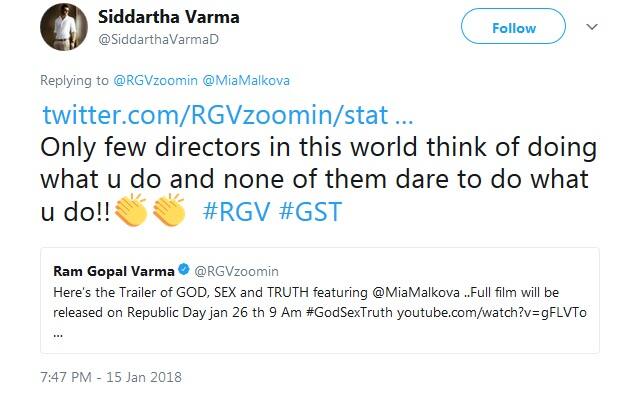640x397 pixels.
Task: Open @RGVzoomin in the reply line
Action: pyautogui.click(x=156, y=80)
